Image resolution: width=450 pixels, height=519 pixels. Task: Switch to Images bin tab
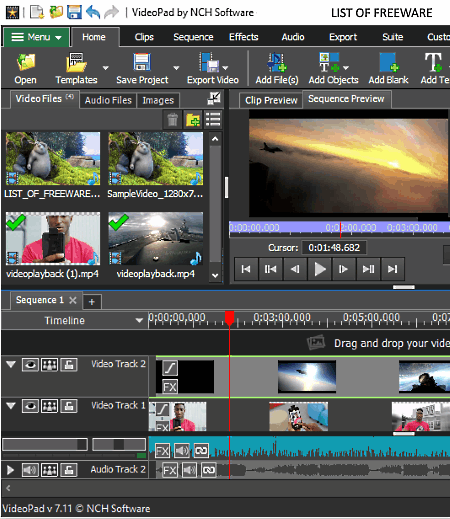(158, 100)
